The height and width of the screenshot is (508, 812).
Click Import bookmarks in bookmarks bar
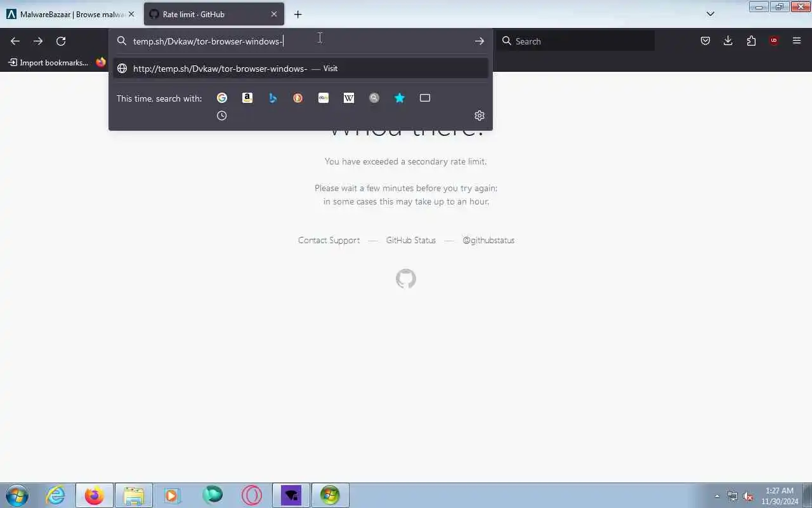[48, 62]
